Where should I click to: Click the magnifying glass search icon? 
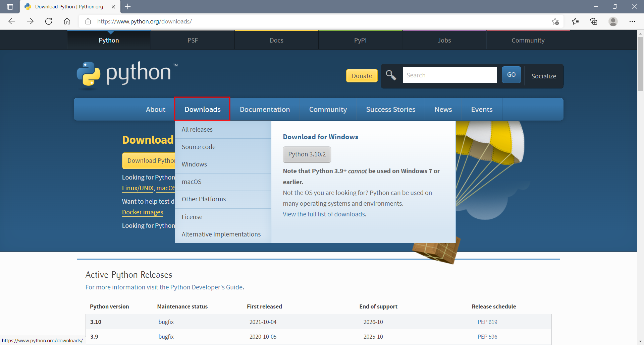point(391,75)
